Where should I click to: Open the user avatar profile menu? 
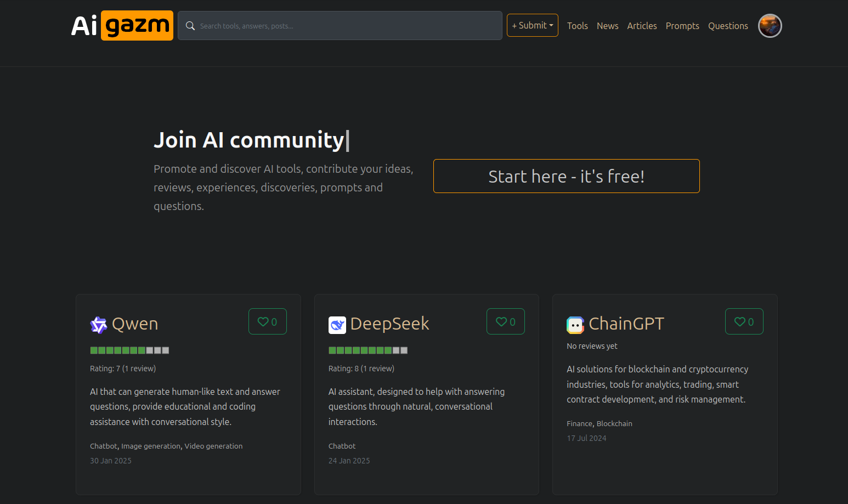(770, 26)
